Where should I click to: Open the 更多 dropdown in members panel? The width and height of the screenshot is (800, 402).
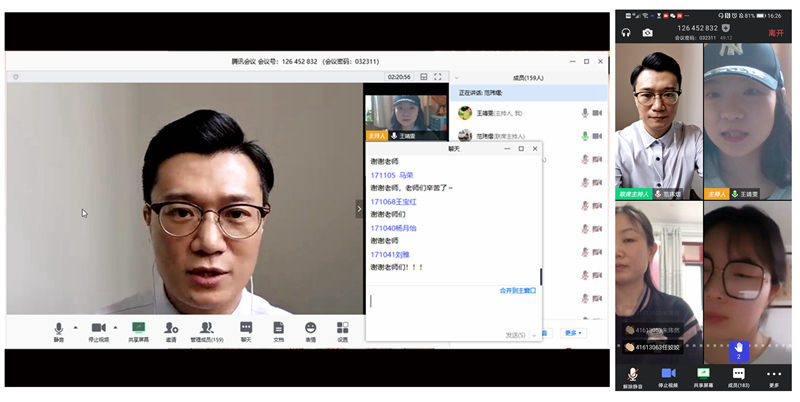(574, 333)
